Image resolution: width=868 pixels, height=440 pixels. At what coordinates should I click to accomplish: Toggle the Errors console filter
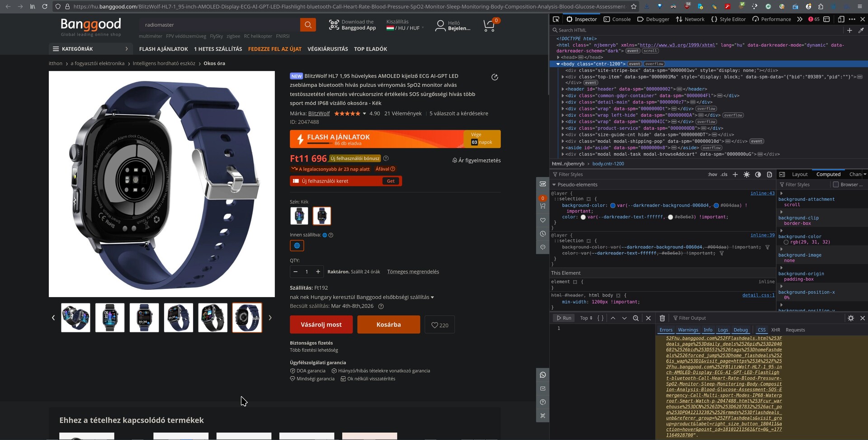click(666, 330)
